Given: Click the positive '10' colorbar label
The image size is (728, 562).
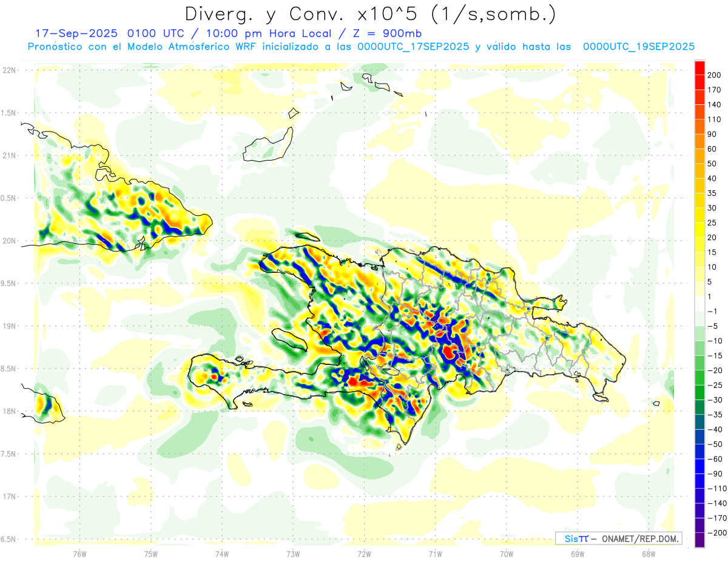Looking at the screenshot, I should pos(712,267).
